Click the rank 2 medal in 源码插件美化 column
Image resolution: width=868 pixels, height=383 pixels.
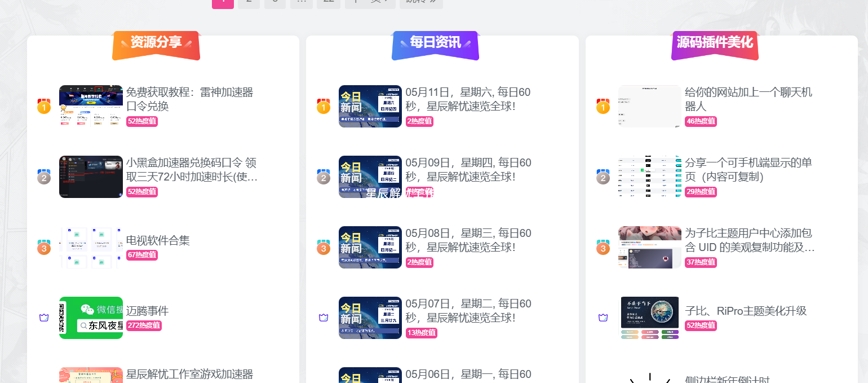pyautogui.click(x=603, y=177)
